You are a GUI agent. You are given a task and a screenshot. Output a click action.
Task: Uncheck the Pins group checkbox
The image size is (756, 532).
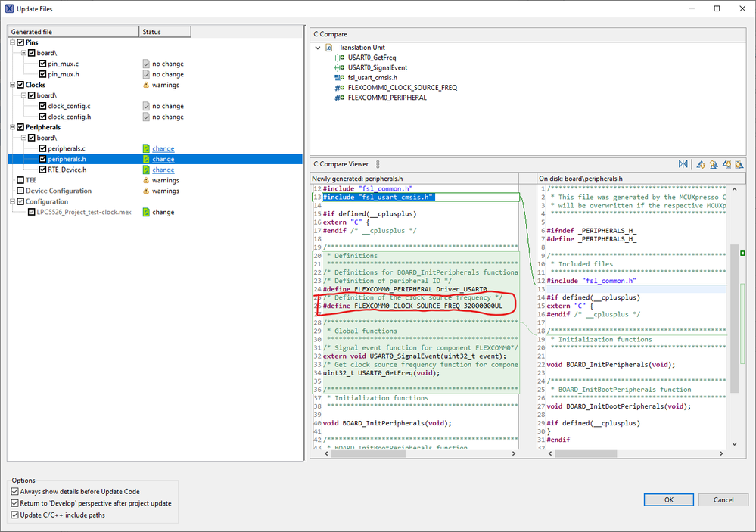coord(20,42)
